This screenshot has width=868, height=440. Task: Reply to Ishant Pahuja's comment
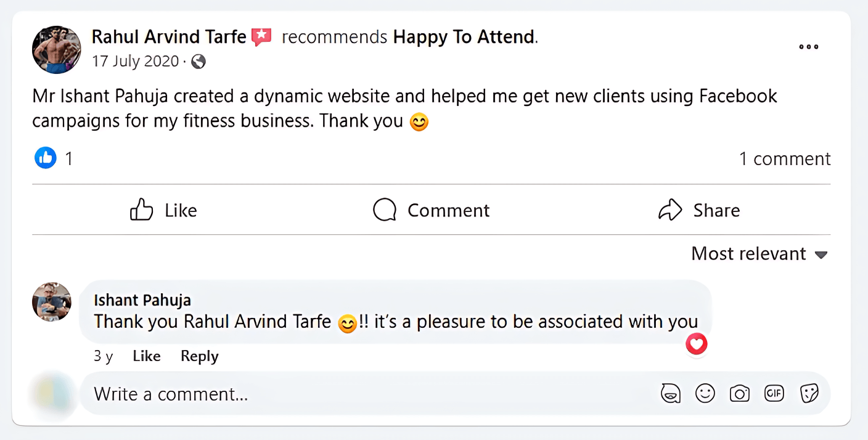point(199,356)
